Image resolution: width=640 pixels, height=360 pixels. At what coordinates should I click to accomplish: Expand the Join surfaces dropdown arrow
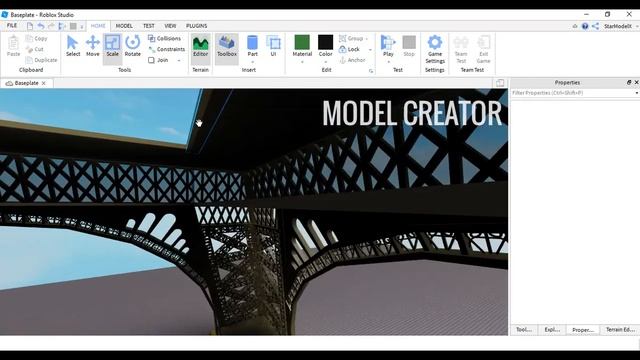click(179, 60)
